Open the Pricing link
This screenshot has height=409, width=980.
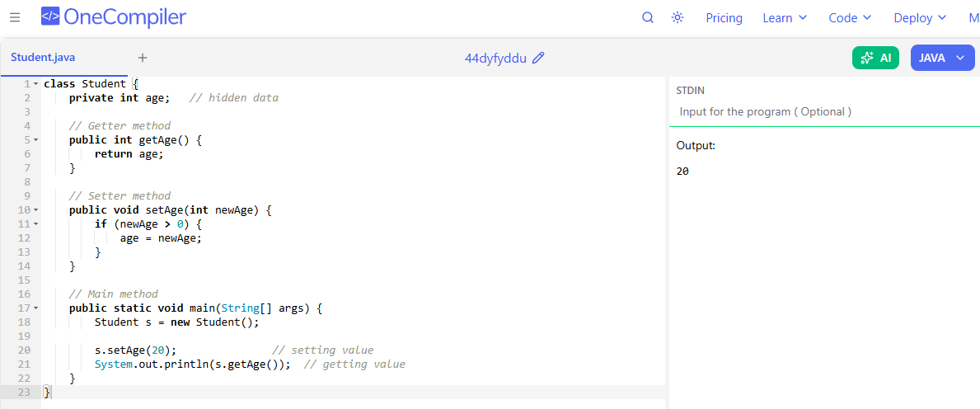pyautogui.click(x=724, y=17)
